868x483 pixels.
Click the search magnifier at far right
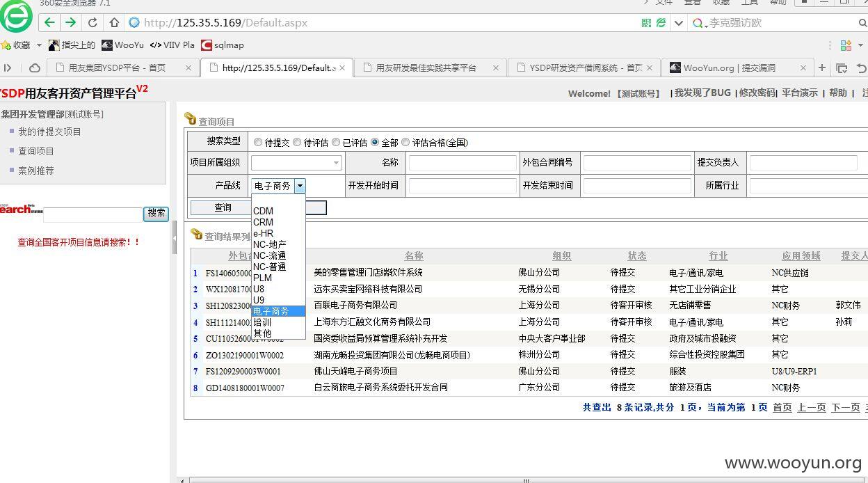point(863,23)
